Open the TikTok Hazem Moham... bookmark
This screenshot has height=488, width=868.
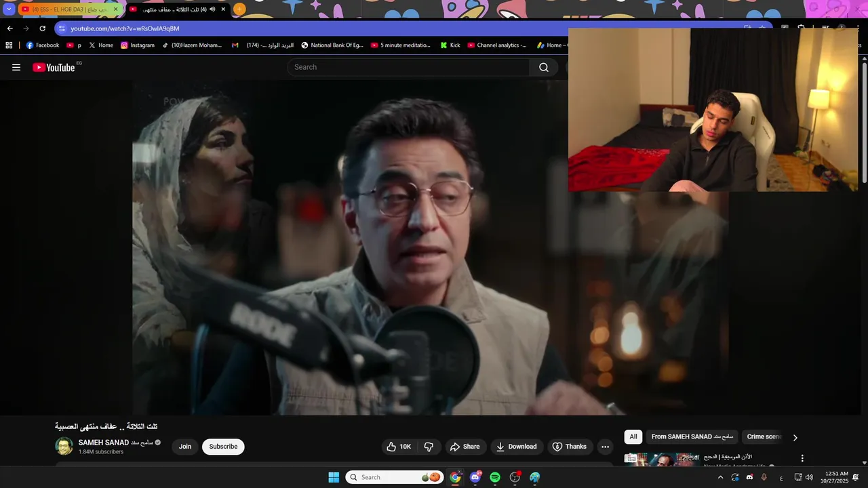192,45
